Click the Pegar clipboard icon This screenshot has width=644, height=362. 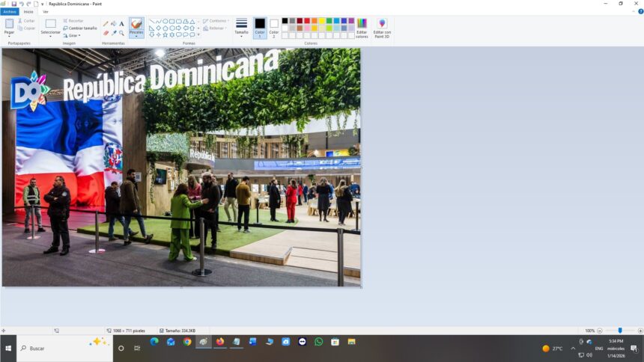coord(9,23)
